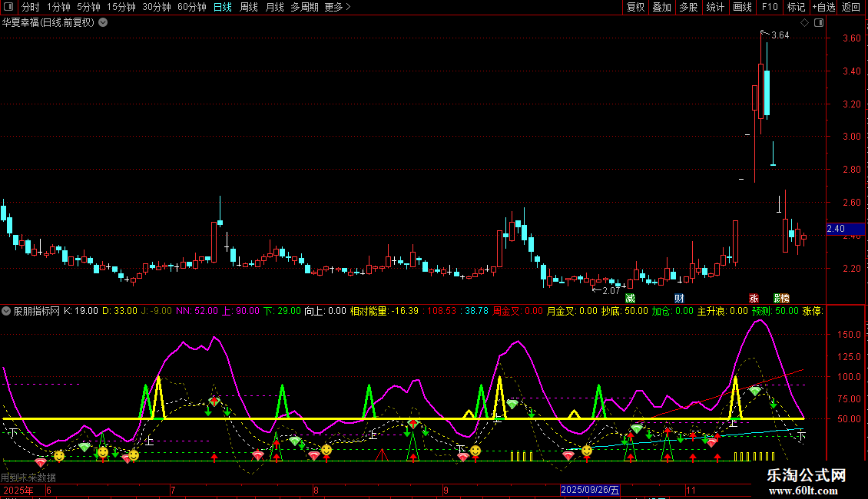Click the 榜 marker icon

[784, 298]
